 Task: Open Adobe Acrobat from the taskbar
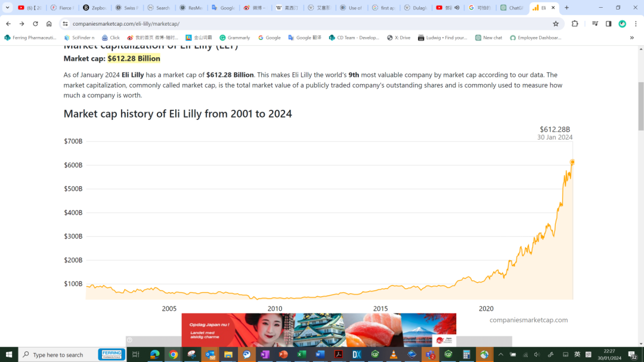coord(339,354)
